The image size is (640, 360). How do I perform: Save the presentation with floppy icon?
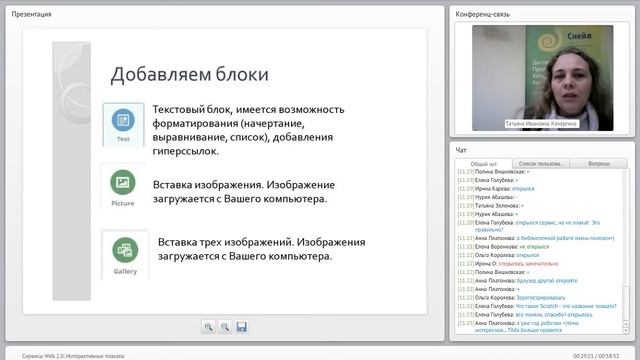tap(242, 327)
